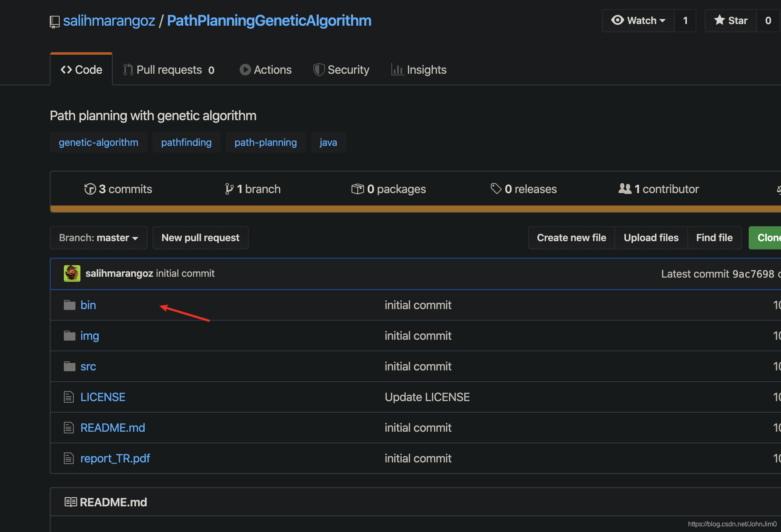781x532 pixels.
Task: Click the star icon in Star button
Action: click(x=719, y=20)
